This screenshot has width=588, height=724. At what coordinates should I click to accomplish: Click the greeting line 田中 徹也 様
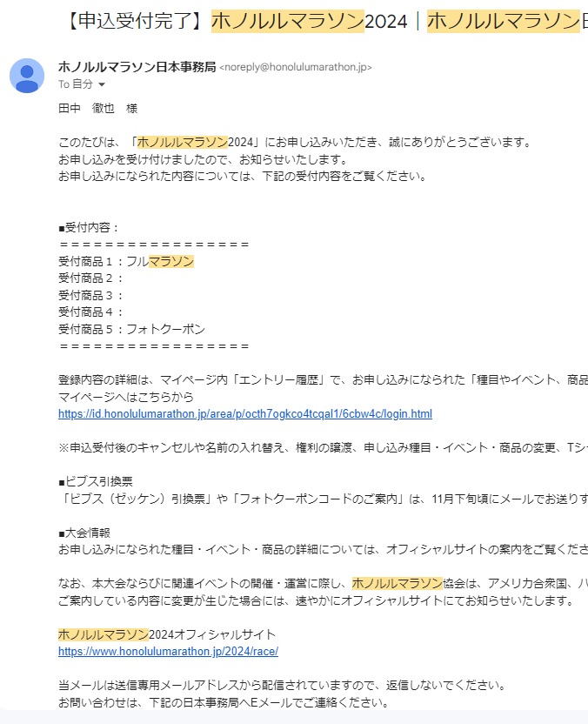point(97,109)
